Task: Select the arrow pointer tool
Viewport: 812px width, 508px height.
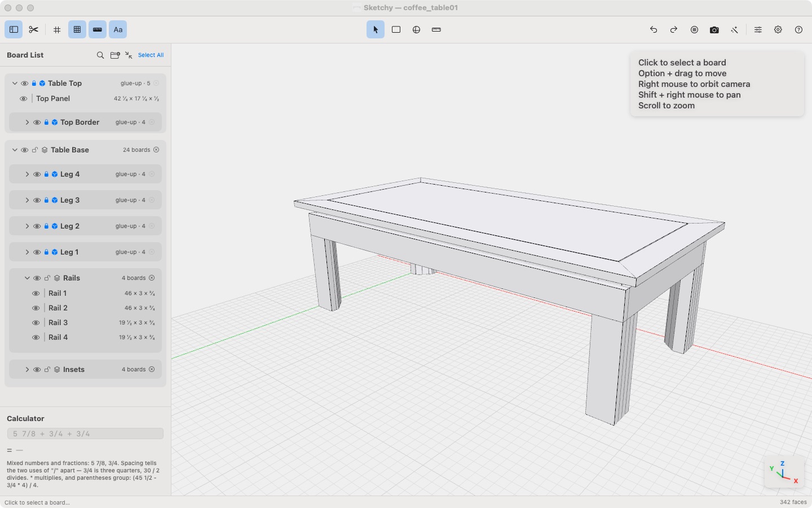Action: (376, 29)
